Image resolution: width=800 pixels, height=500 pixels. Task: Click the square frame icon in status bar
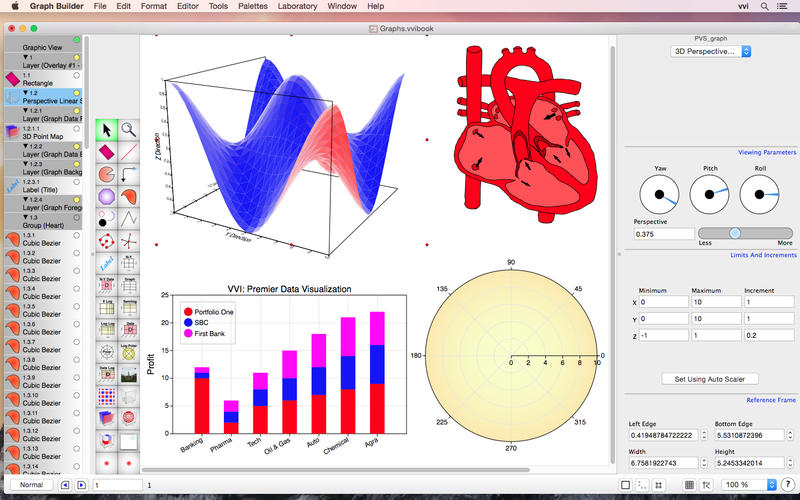[x=626, y=485]
